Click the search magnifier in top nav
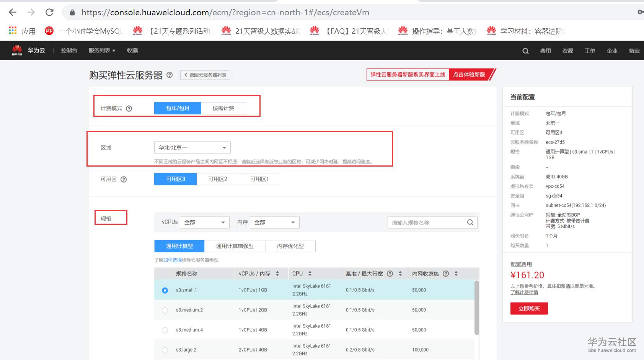 [x=525, y=51]
